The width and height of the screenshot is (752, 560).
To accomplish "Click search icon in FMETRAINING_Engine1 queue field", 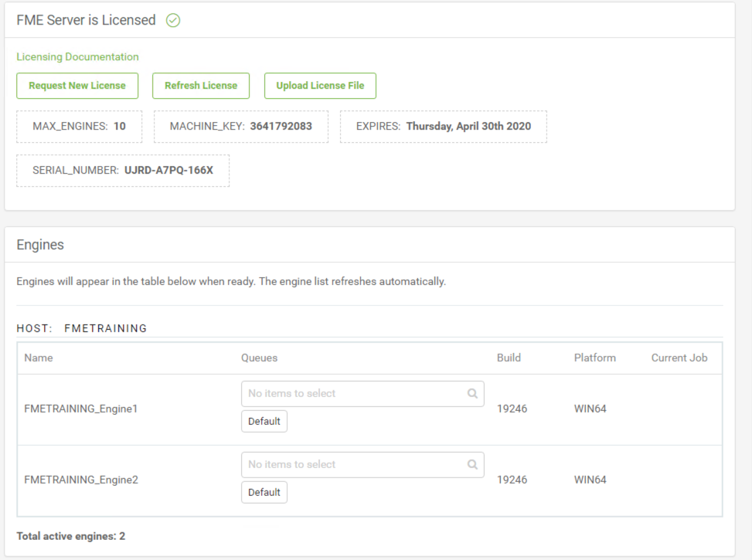I will click(472, 394).
